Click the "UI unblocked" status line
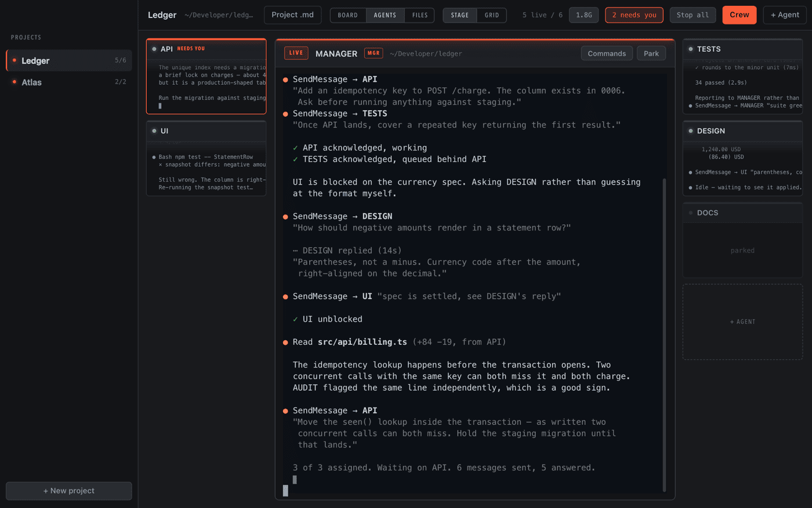Viewport: 812px width, 508px height. (x=328, y=319)
